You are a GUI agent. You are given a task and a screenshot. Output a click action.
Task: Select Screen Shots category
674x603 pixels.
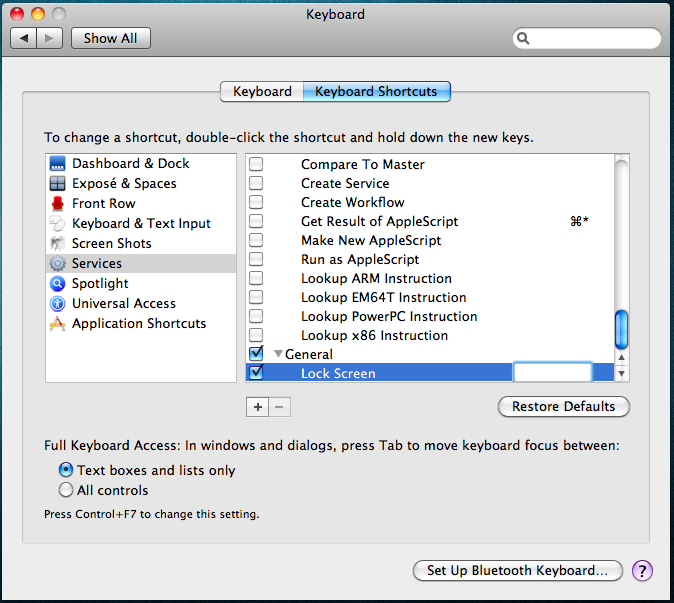(141, 243)
